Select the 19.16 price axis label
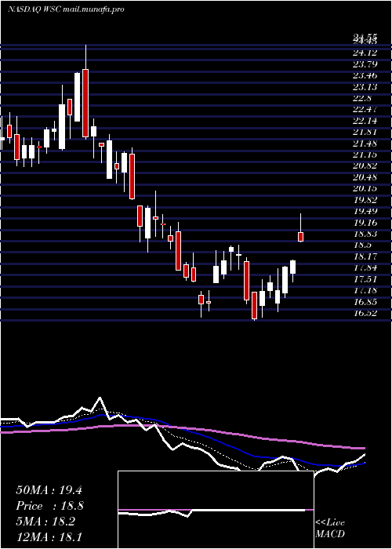Viewport: 392px width, 549px height. (x=365, y=222)
